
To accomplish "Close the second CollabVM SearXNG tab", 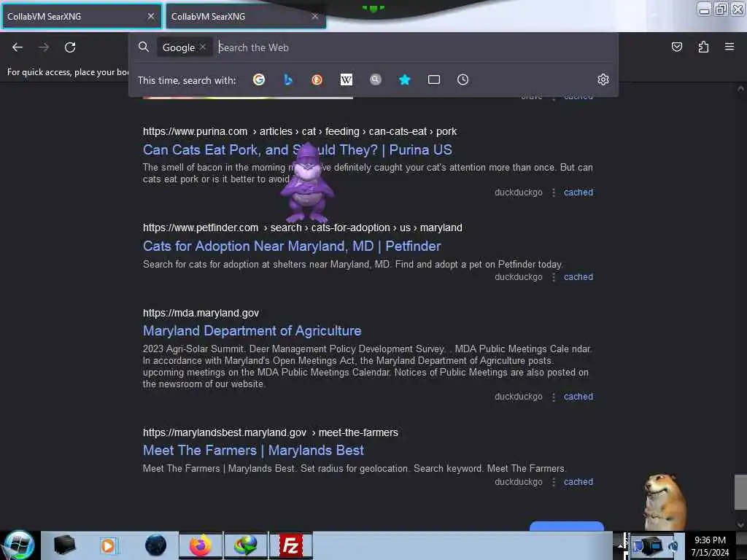I will point(315,16).
